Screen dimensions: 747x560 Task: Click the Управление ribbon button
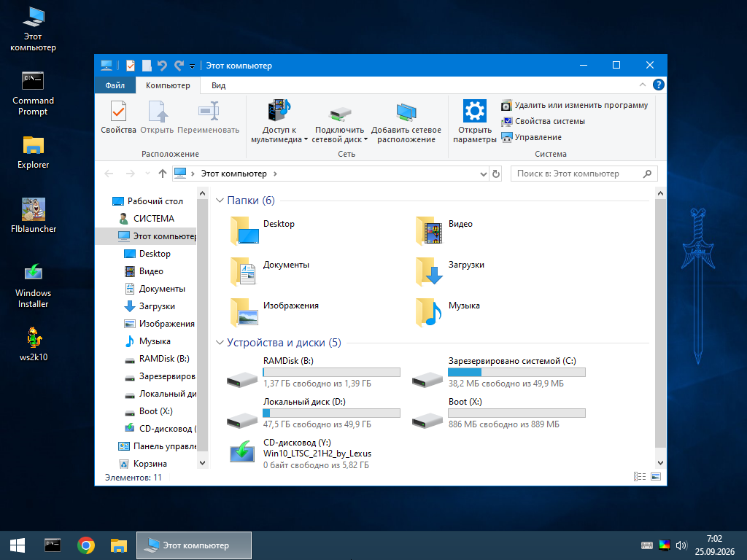coord(532,138)
